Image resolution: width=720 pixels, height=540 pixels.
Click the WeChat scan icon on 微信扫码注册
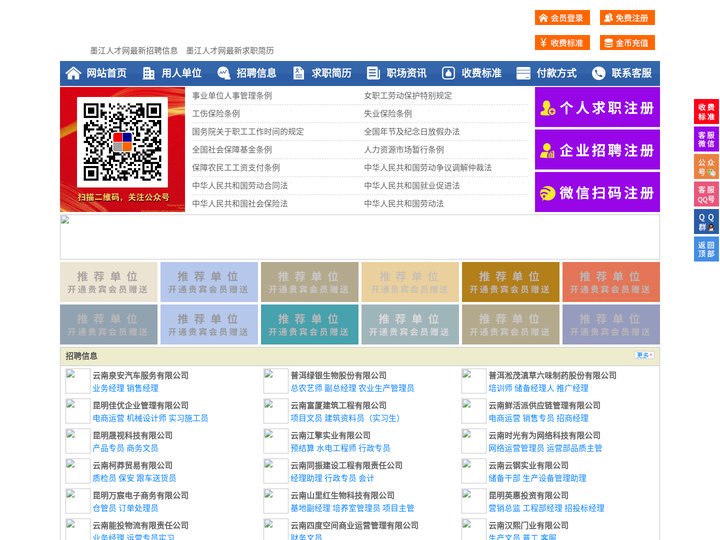click(x=547, y=193)
